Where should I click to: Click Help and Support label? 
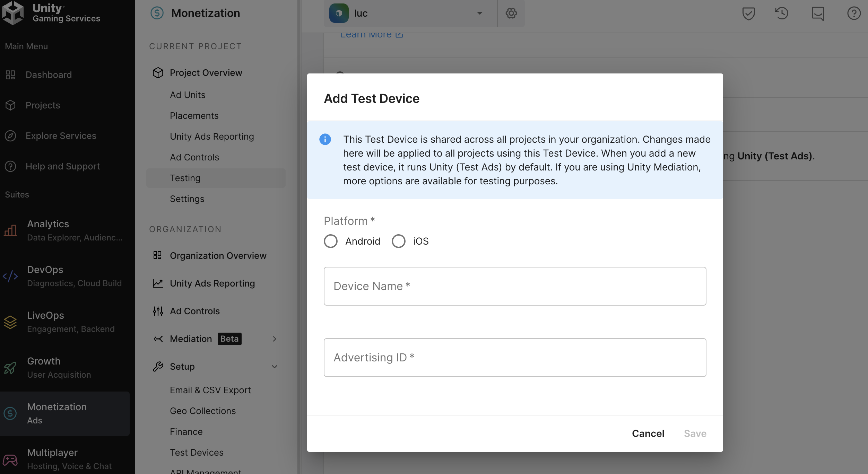click(63, 166)
